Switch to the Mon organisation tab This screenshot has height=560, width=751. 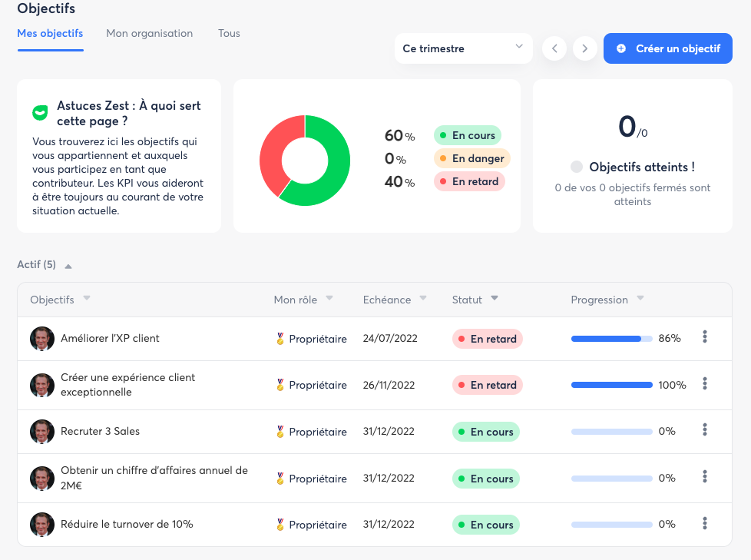coord(149,34)
